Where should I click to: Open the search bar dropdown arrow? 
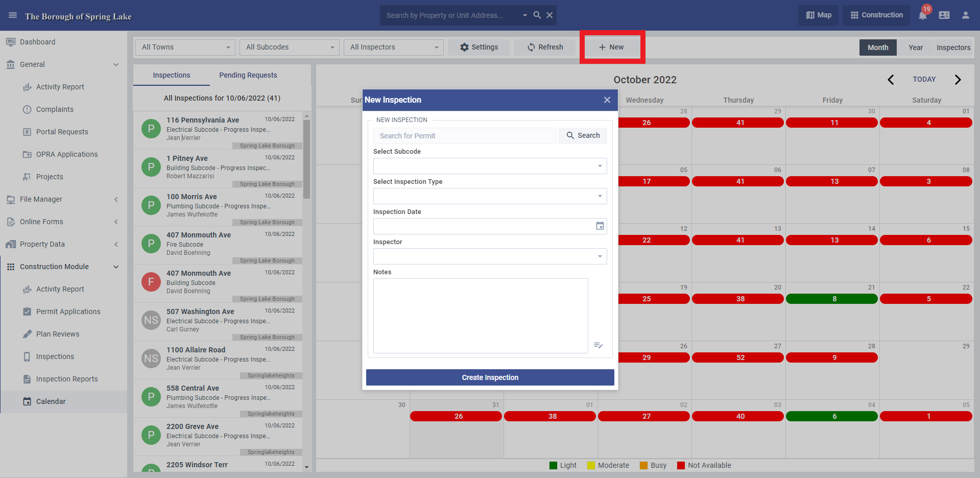(x=524, y=15)
